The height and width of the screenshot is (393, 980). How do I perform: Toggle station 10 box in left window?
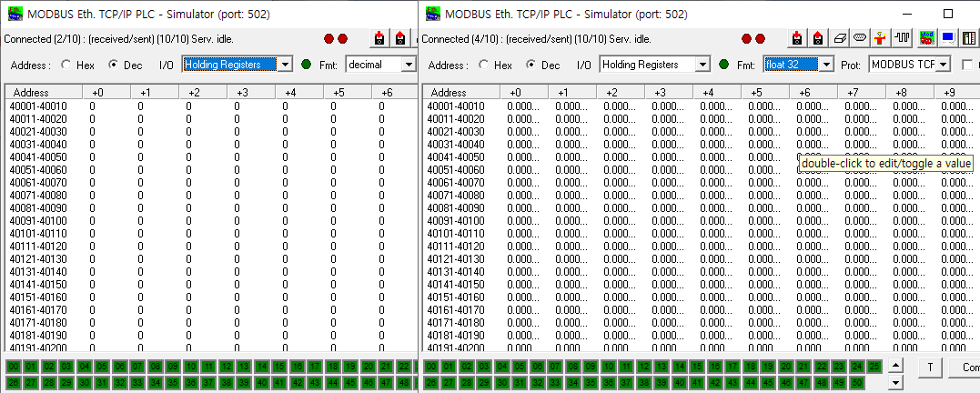[191, 367]
